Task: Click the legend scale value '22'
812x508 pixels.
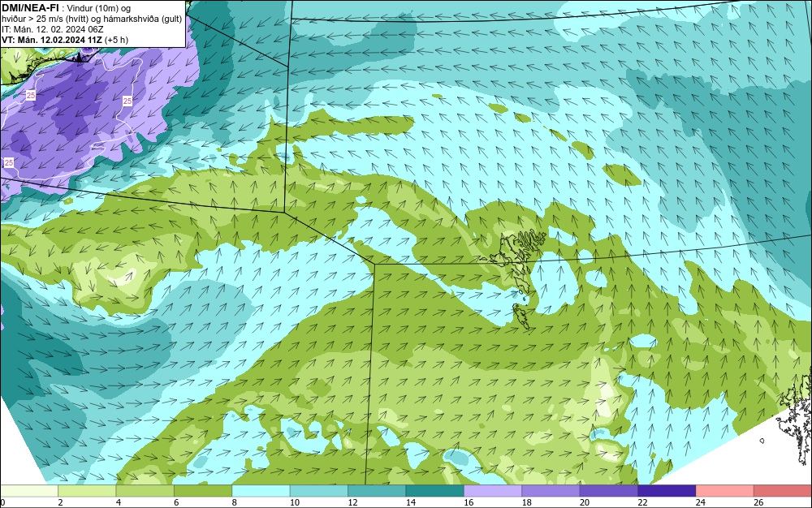Action: (x=642, y=502)
